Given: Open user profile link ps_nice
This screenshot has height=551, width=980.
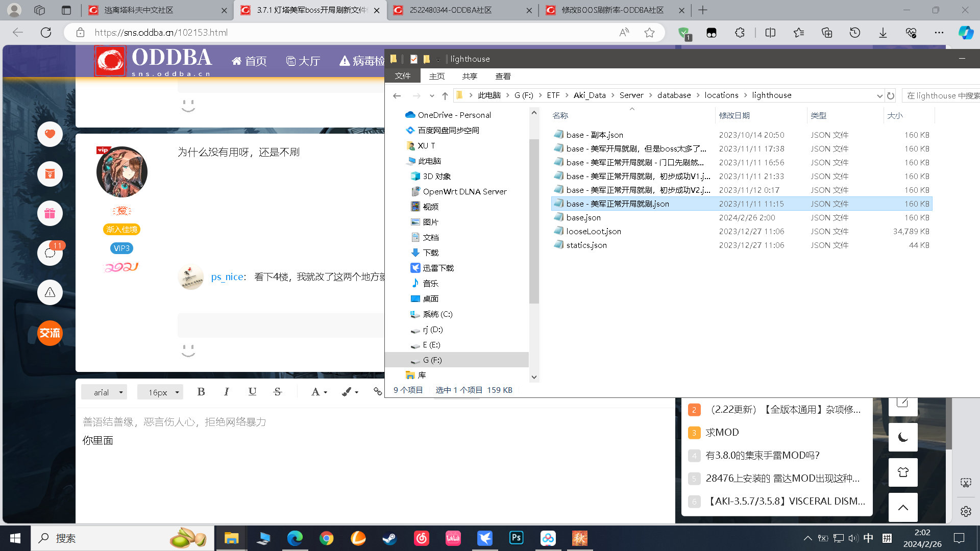Looking at the screenshot, I should click(x=227, y=277).
